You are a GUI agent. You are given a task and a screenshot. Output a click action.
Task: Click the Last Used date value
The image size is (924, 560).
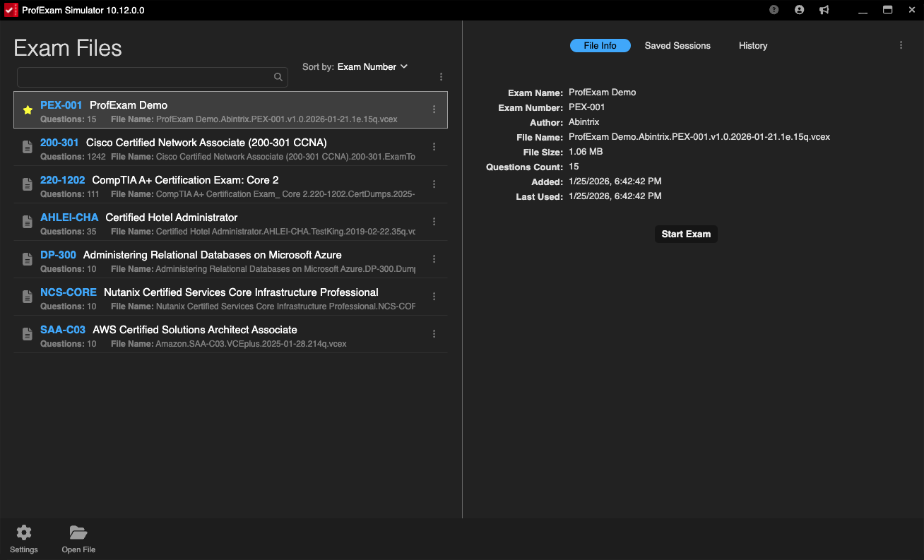coord(615,196)
